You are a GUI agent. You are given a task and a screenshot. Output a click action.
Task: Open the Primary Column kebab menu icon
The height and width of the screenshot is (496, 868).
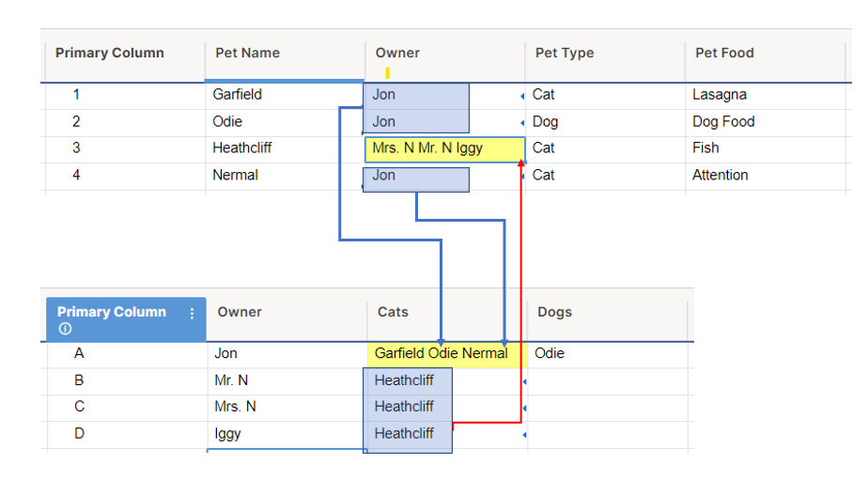192,314
